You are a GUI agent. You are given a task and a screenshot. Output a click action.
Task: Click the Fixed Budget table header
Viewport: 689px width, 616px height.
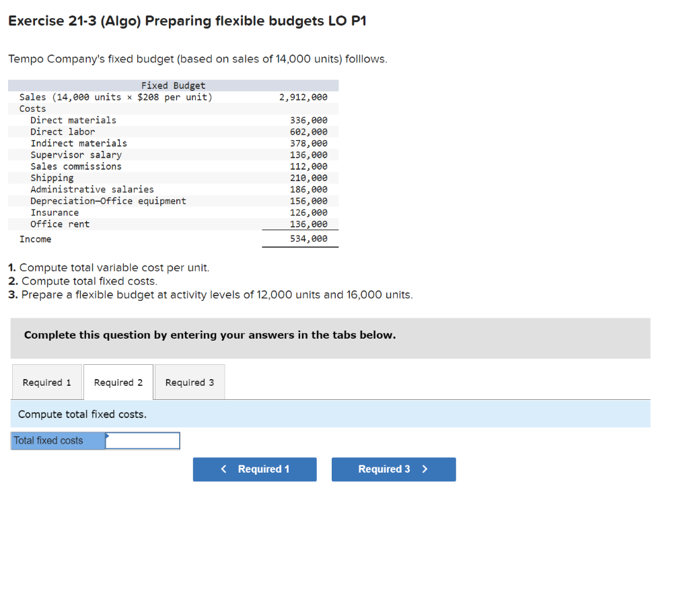[x=173, y=85]
